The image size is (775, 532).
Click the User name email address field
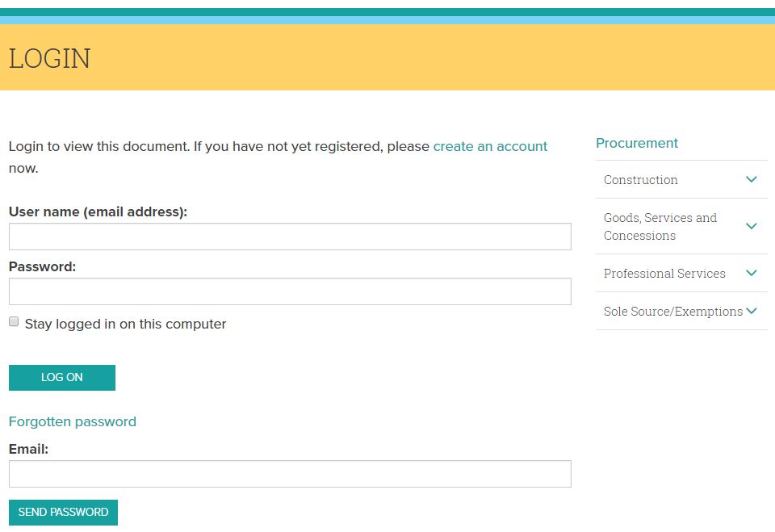tap(289, 236)
